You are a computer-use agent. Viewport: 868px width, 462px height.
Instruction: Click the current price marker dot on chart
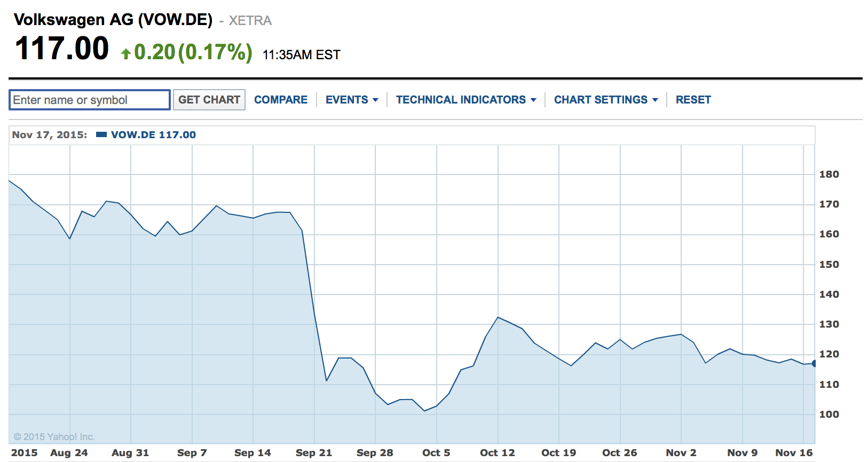click(x=814, y=363)
